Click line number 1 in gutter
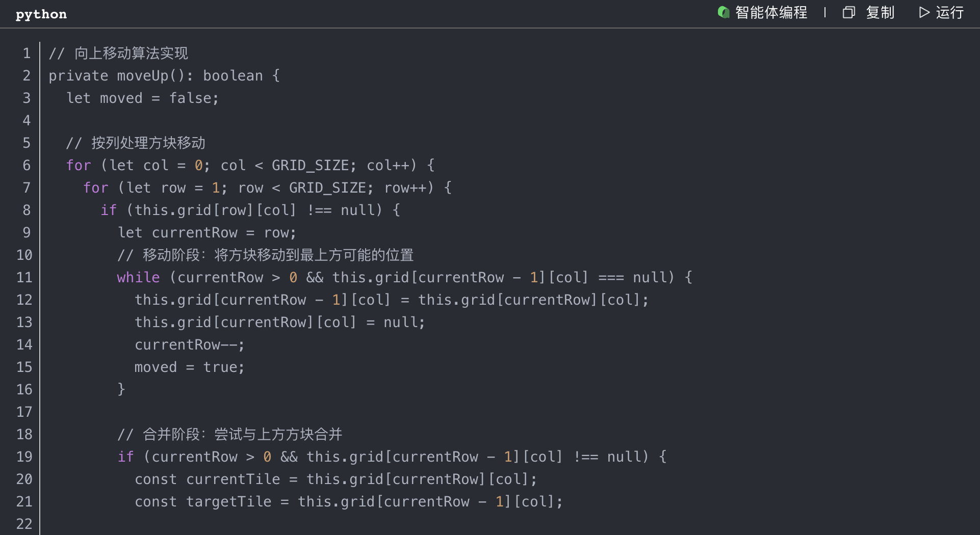 tap(27, 53)
